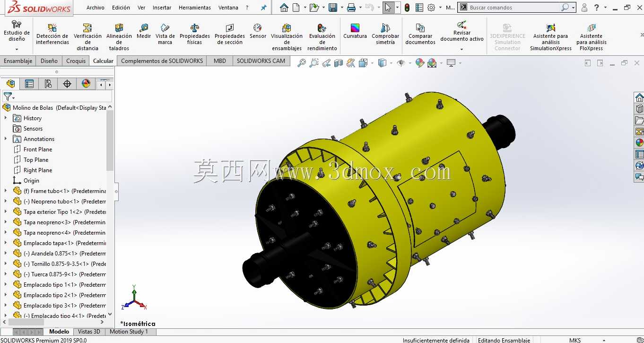This screenshot has width=644, height=343.
Task: Expand the Frame tubo<1> component
Action: [6, 191]
